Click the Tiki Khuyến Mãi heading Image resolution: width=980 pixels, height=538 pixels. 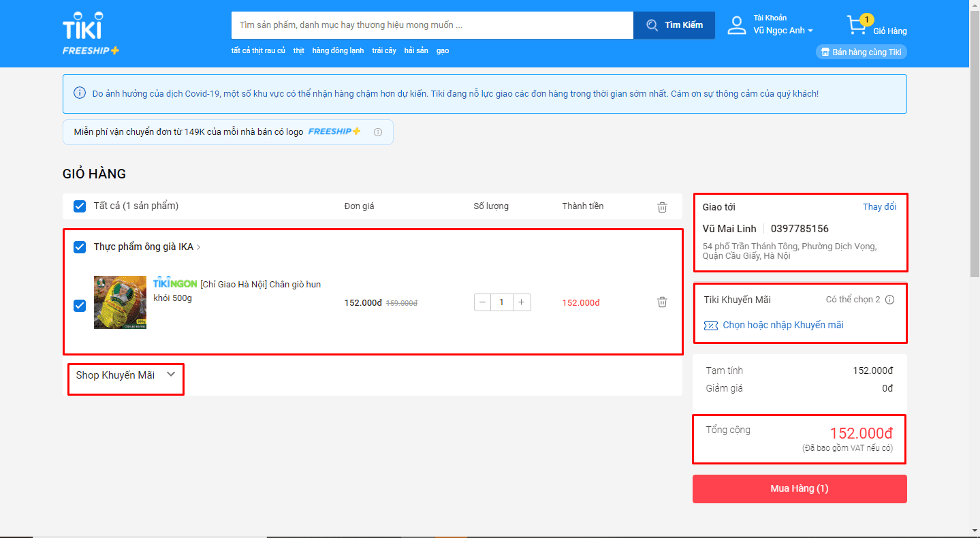(x=738, y=300)
